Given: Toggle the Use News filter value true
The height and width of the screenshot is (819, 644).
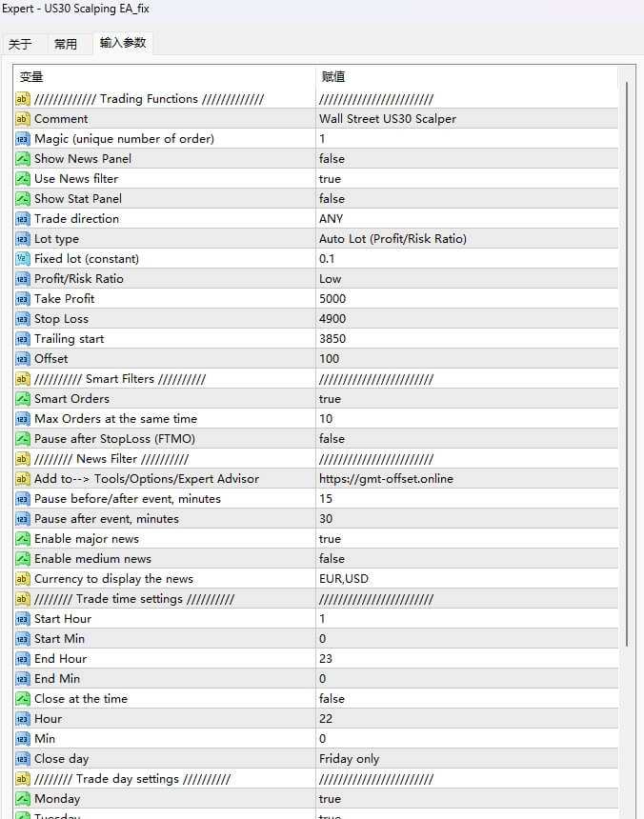Looking at the screenshot, I should [332, 179].
